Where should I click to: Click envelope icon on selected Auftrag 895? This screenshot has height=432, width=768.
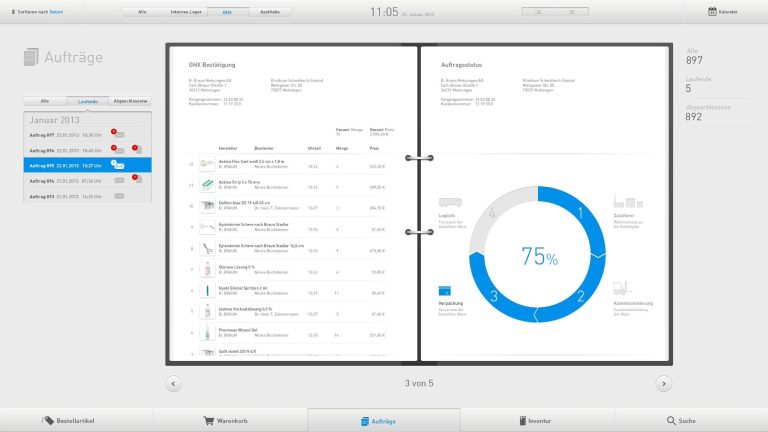click(117, 165)
